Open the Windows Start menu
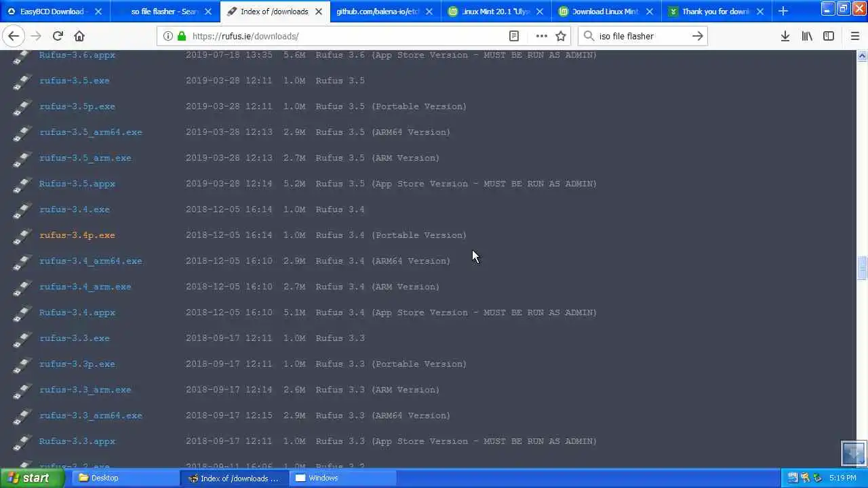Viewport: 868px width, 488px height. [32, 478]
